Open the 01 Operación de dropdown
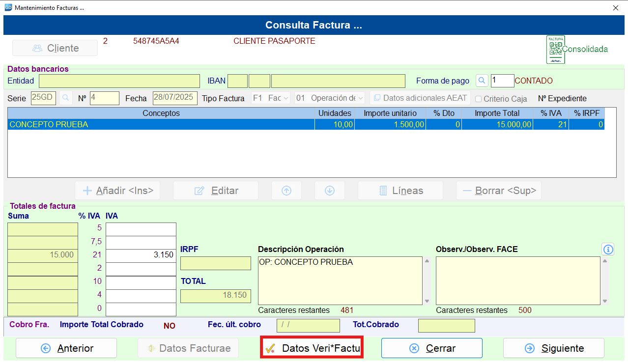The width and height of the screenshot is (628, 364). [330, 98]
